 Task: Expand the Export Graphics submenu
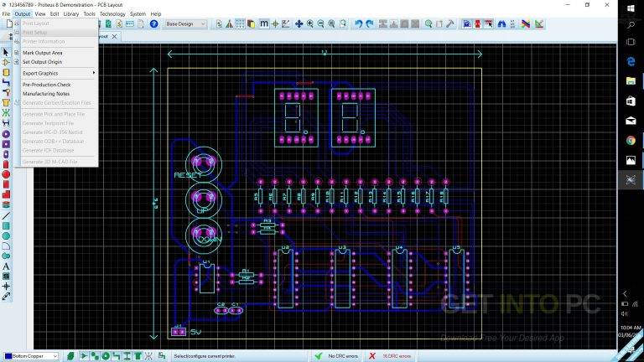pos(57,73)
